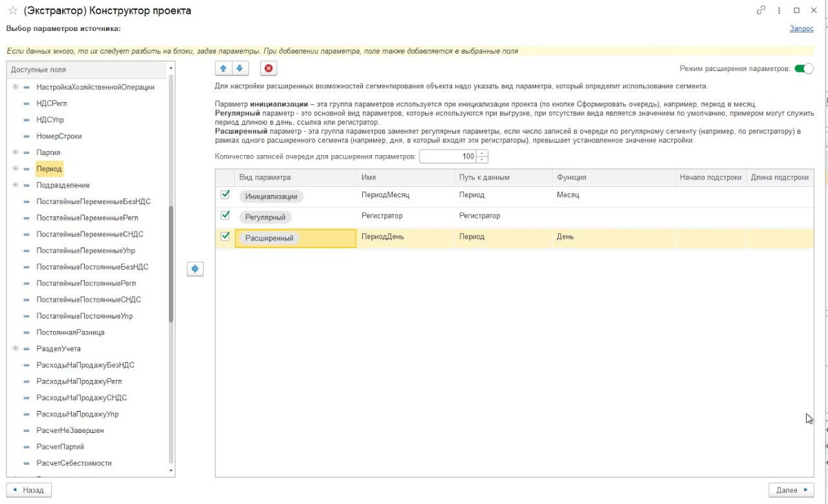Image resolution: width=828 pixels, height=504 pixels.
Task: Expand the Партия tree node
Action: [x=15, y=152]
